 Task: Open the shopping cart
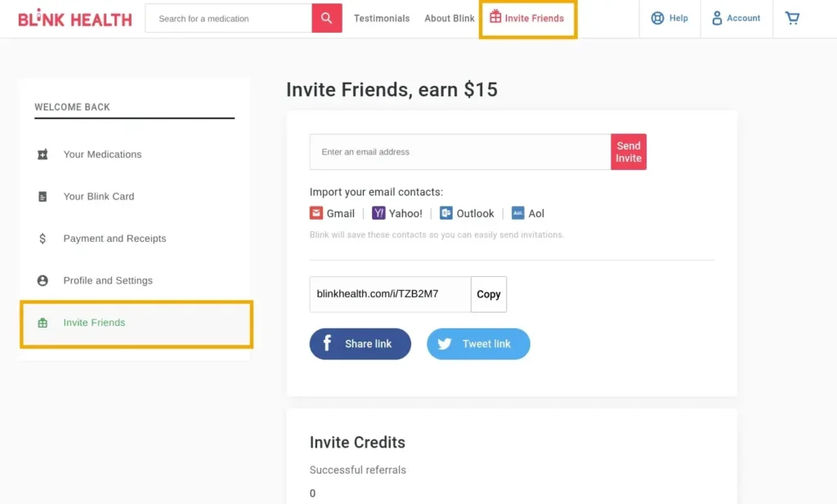pos(791,17)
